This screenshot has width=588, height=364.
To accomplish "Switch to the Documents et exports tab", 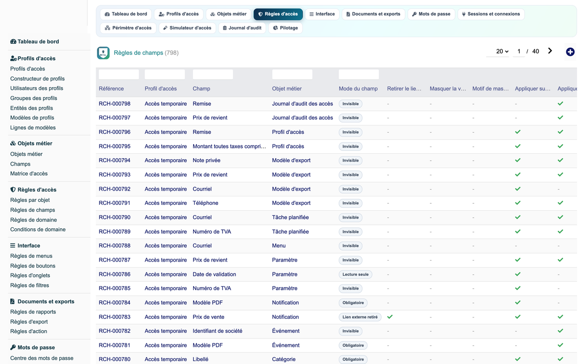I will point(373,14).
